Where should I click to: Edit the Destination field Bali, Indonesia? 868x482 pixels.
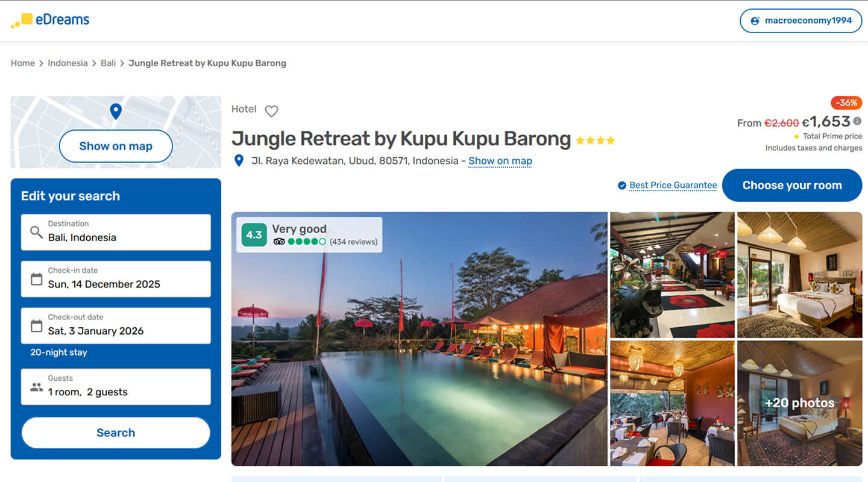116,232
